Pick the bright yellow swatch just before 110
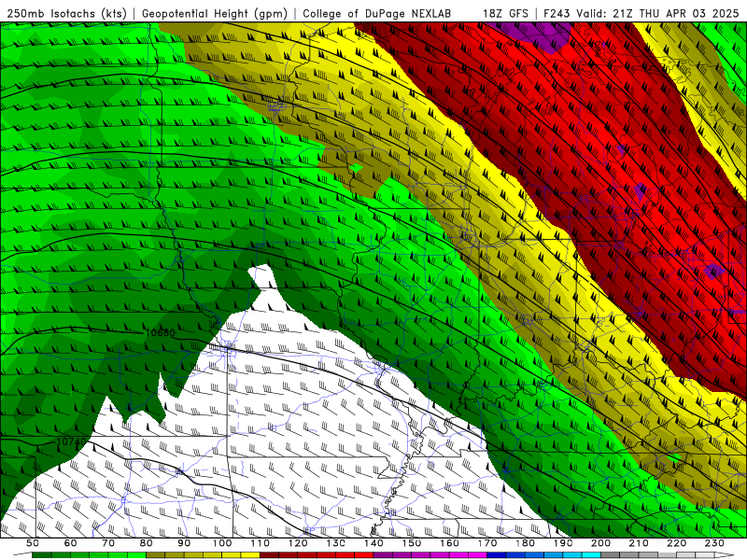 250,555
